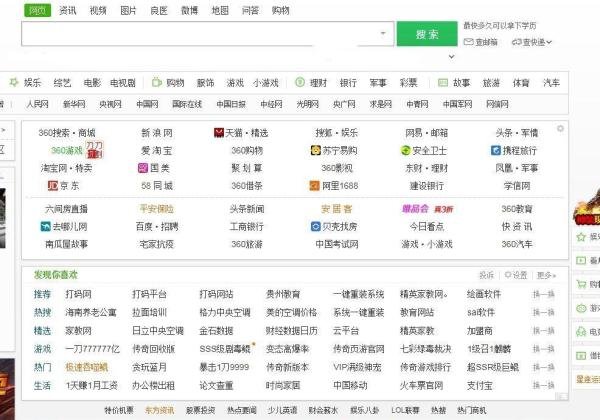Screen dimensions: 600x420
Task: Click the 360游戏 green link
Action: tap(67, 150)
